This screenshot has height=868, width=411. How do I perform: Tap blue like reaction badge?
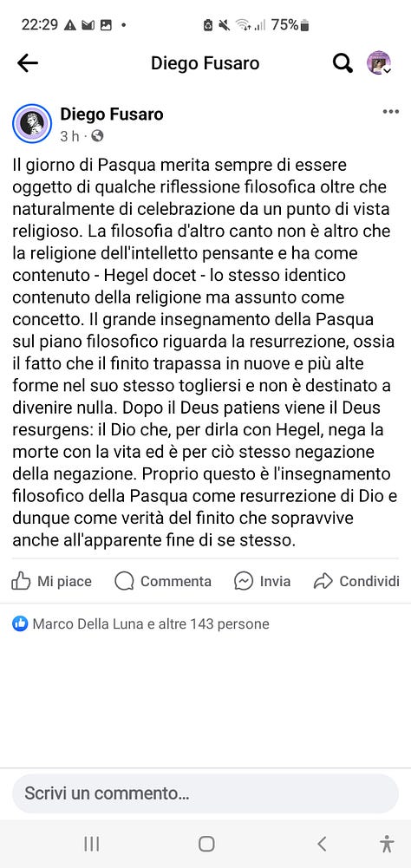pos(20,623)
